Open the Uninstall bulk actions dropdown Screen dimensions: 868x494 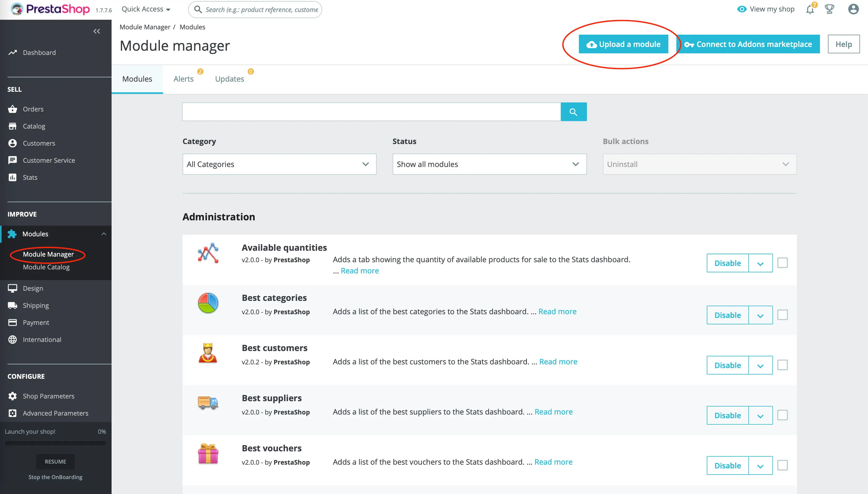[x=700, y=164]
